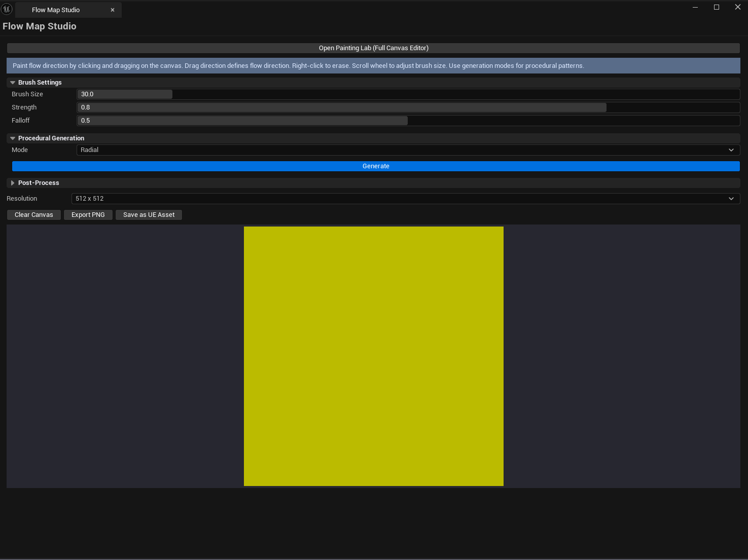Click the blue Generate button
748x560 pixels.
pos(376,166)
